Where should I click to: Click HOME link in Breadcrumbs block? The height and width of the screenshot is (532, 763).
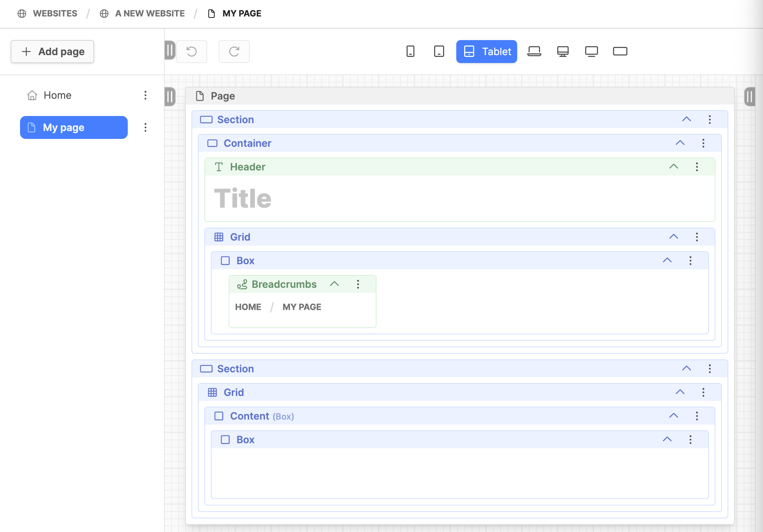point(248,307)
